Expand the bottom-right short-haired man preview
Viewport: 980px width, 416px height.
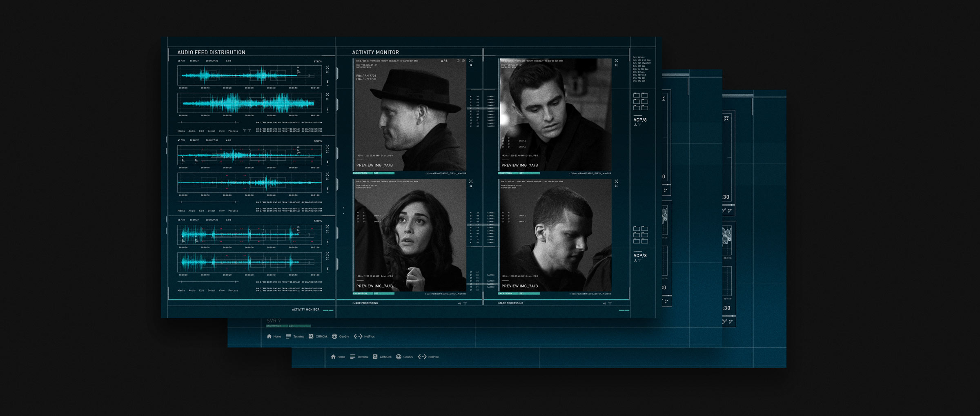click(616, 181)
